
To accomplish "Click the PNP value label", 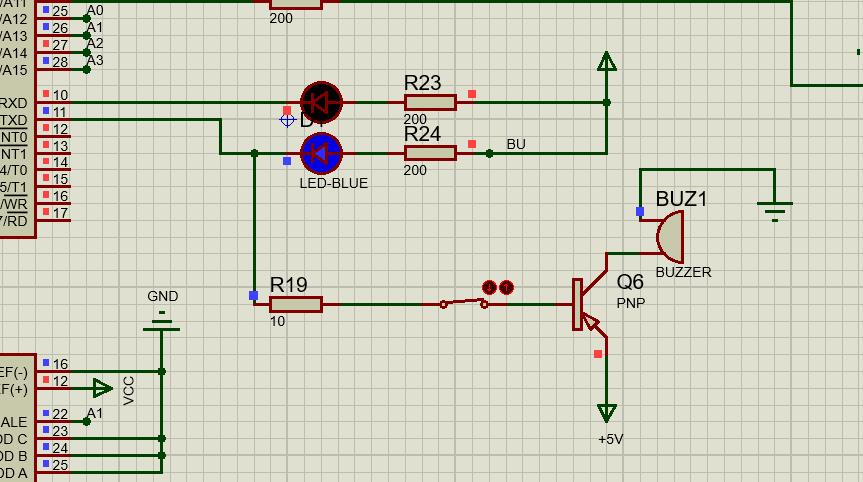I will (630, 303).
